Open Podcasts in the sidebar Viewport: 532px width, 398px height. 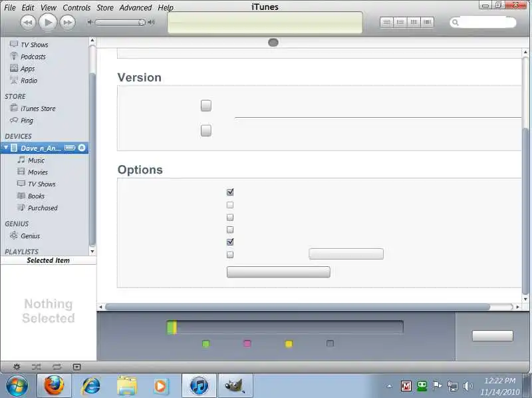[x=33, y=57]
